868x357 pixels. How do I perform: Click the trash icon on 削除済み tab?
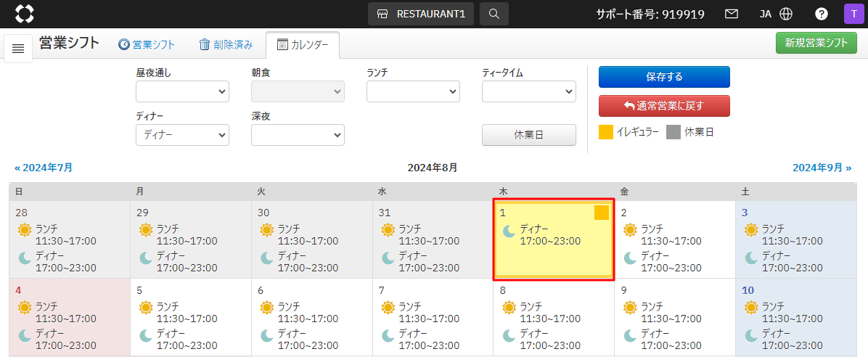coord(205,45)
